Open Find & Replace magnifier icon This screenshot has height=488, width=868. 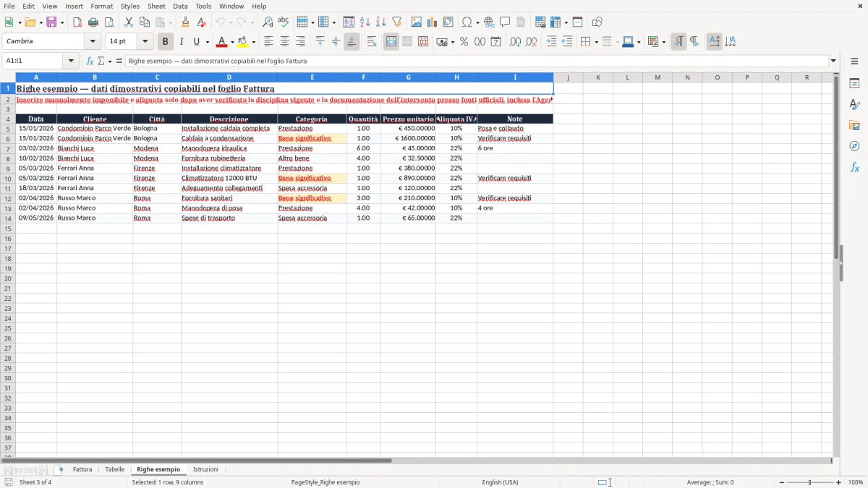(268, 22)
